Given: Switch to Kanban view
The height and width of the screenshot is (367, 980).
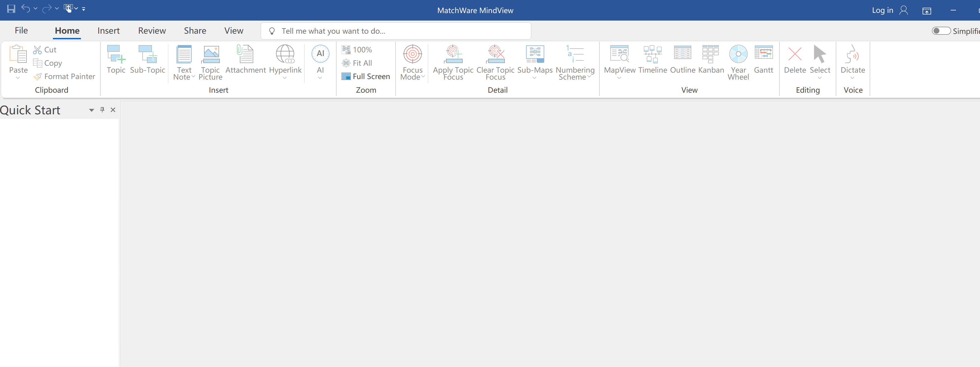Looking at the screenshot, I should tap(711, 59).
